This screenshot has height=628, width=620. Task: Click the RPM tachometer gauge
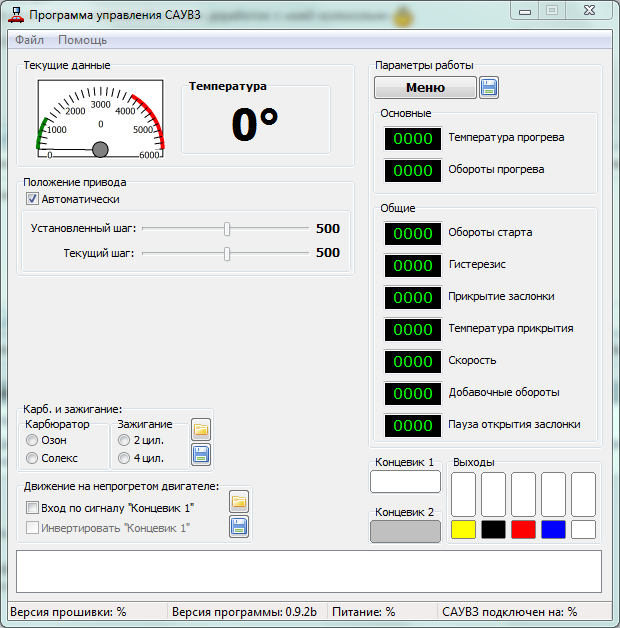[x=100, y=119]
